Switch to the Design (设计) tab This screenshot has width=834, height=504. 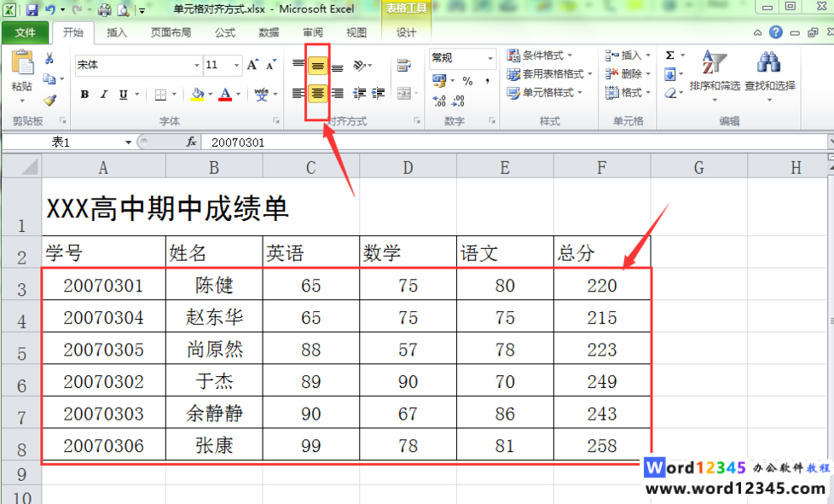(406, 33)
